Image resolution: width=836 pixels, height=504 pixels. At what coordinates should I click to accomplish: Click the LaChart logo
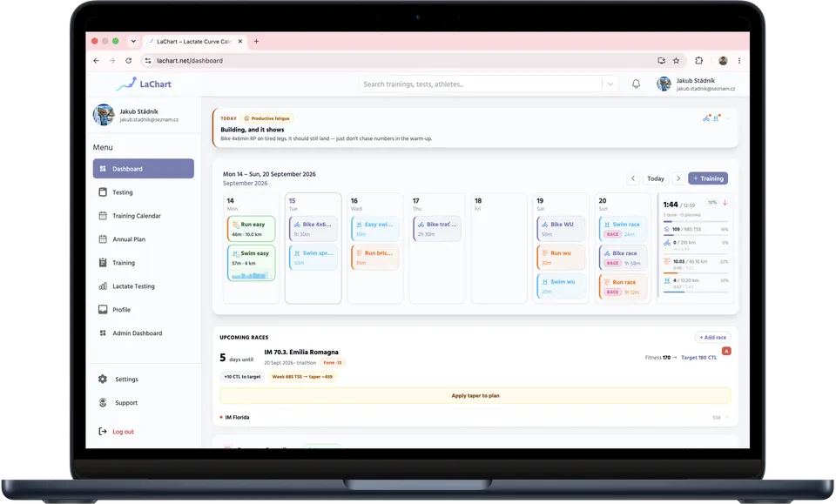[x=144, y=84]
